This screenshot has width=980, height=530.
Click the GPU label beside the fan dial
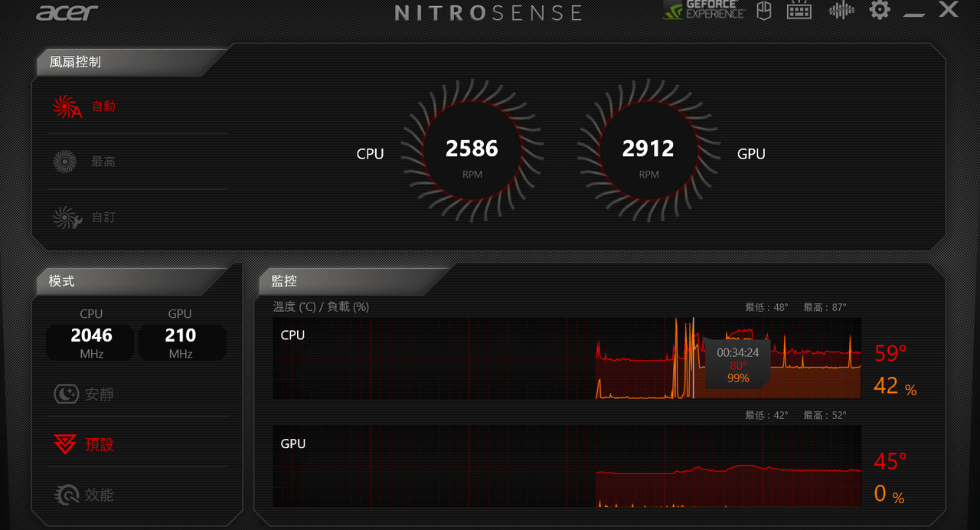[751, 154]
